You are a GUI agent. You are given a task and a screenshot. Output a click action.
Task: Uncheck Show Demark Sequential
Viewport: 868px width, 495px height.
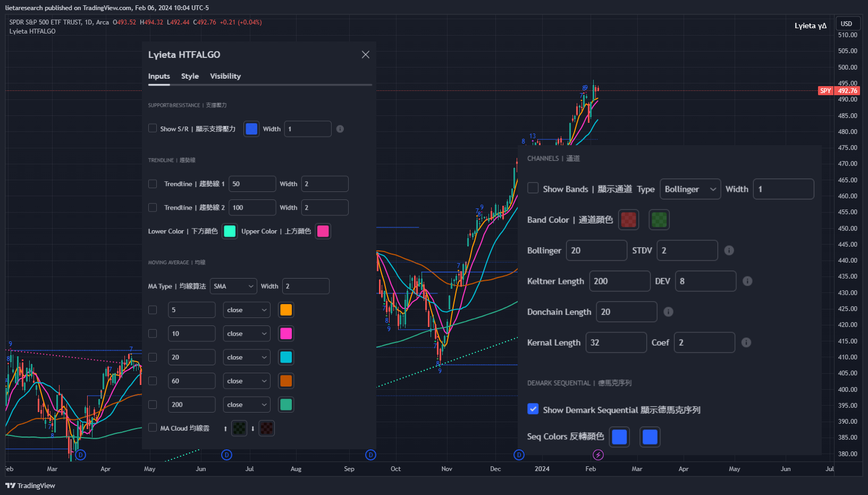pos(533,409)
